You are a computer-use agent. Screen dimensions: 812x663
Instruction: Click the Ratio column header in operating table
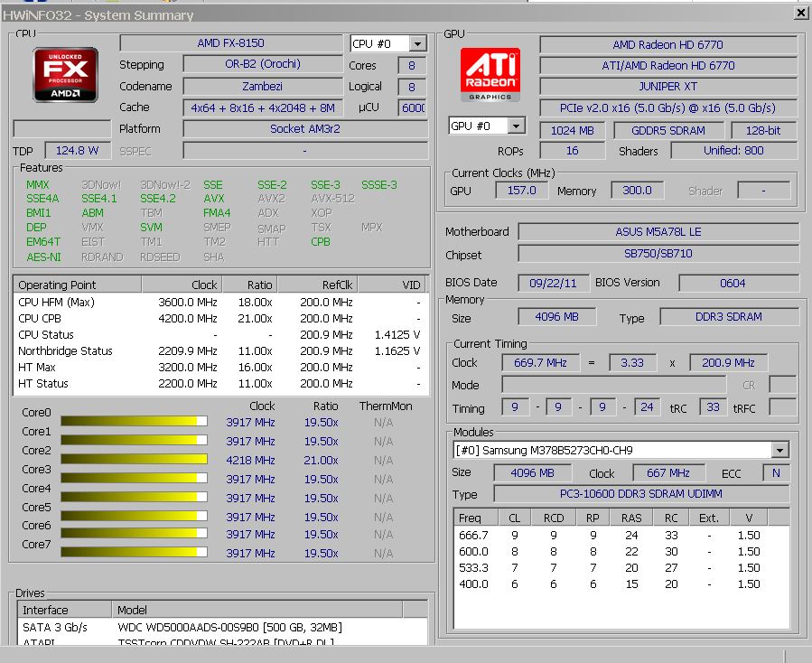click(x=249, y=285)
